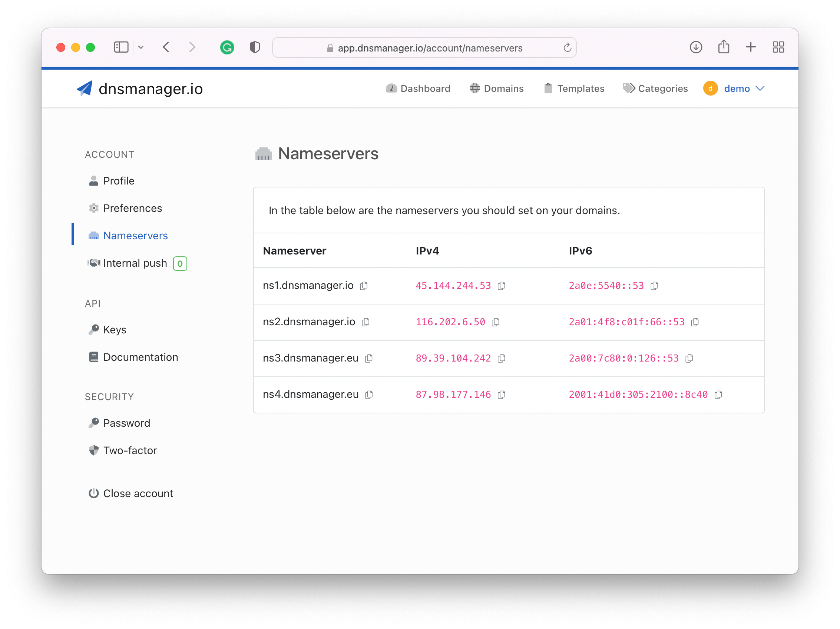840x629 pixels.
Task: Click Close account link
Action: 130,493
